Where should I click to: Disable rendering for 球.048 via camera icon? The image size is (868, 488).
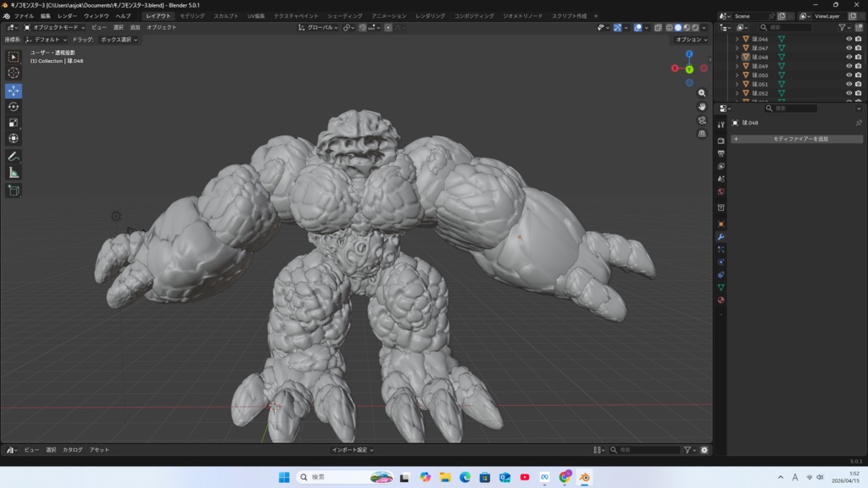859,58
